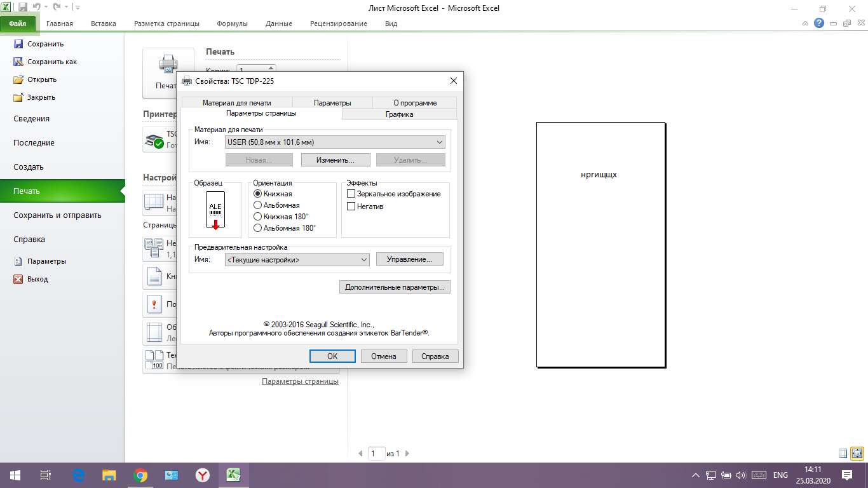Open the notification center icon
Viewport: 868px width, 488px height.
[847, 475]
